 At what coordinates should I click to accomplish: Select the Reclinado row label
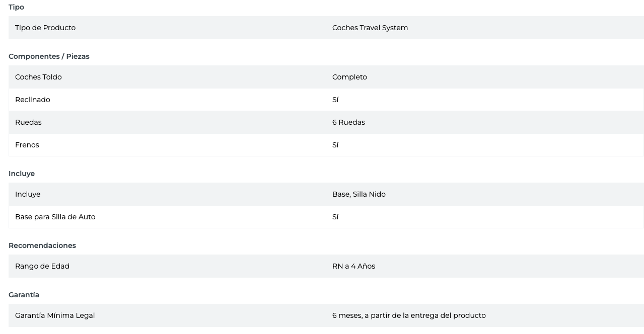[x=33, y=100]
